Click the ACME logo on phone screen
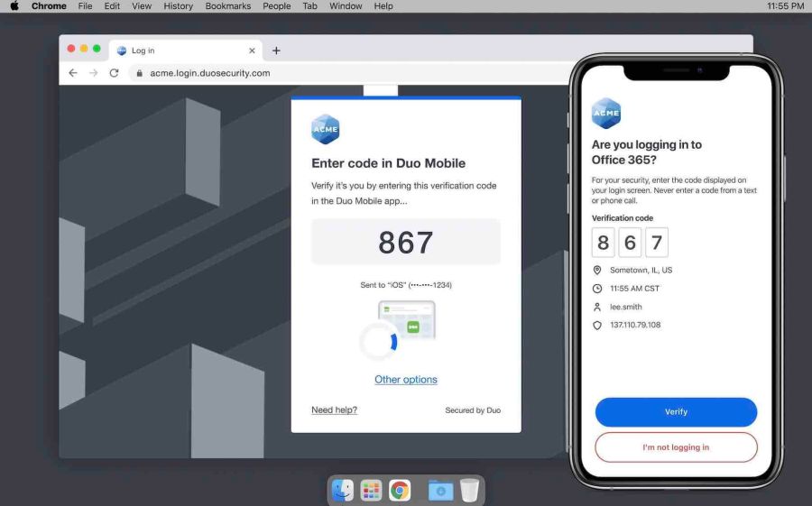This screenshot has height=506, width=812. 606,113
